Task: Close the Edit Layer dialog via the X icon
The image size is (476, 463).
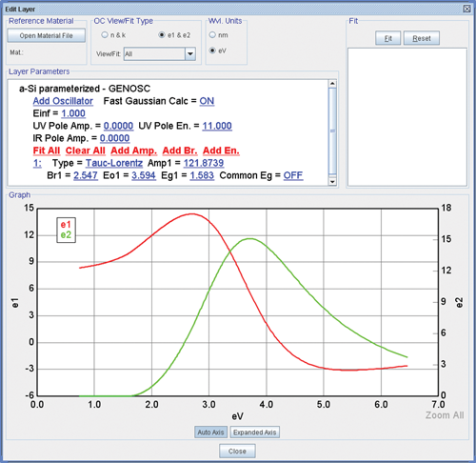Action: click(466, 9)
